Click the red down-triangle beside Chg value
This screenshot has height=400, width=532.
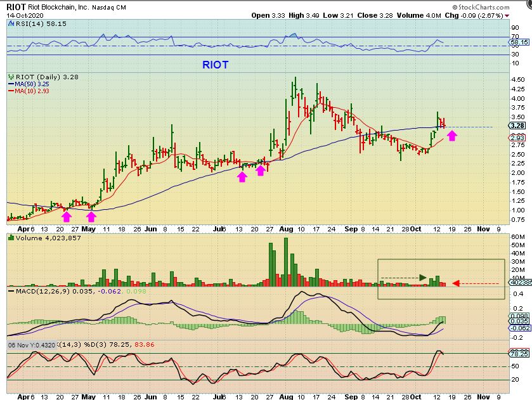507,16
